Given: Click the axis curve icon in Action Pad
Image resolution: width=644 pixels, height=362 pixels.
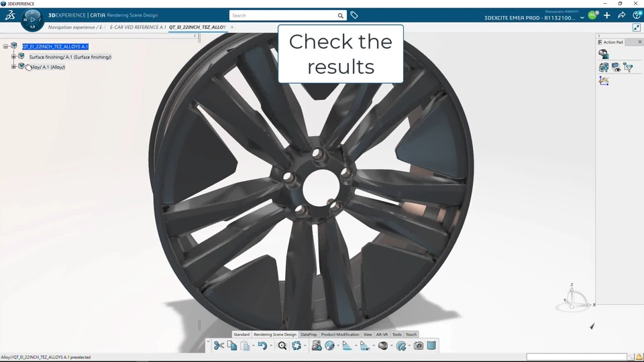Looking at the screenshot, I should click(x=604, y=80).
